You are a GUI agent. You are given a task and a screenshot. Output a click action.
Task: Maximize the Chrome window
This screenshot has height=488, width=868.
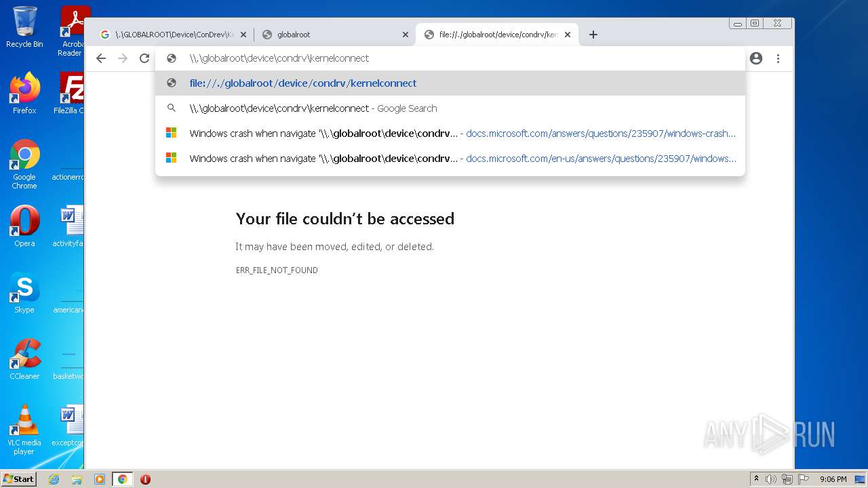[x=755, y=23]
